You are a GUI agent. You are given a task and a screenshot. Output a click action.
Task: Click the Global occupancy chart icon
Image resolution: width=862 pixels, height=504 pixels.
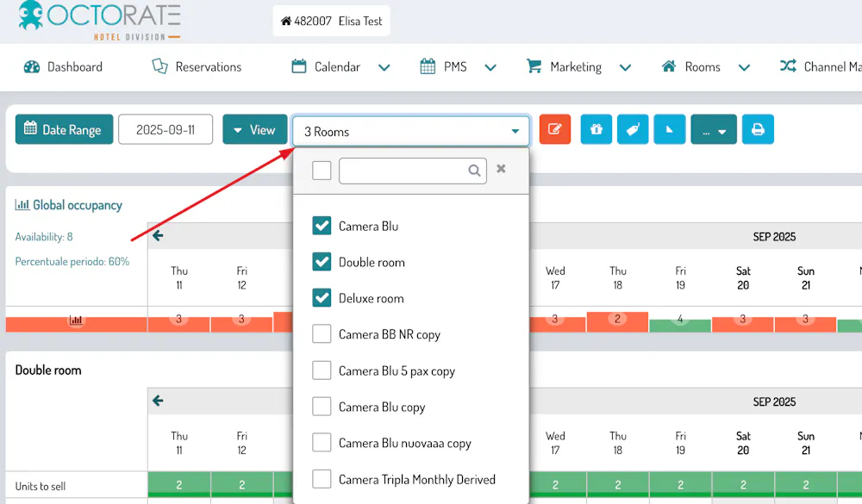[x=22, y=205]
